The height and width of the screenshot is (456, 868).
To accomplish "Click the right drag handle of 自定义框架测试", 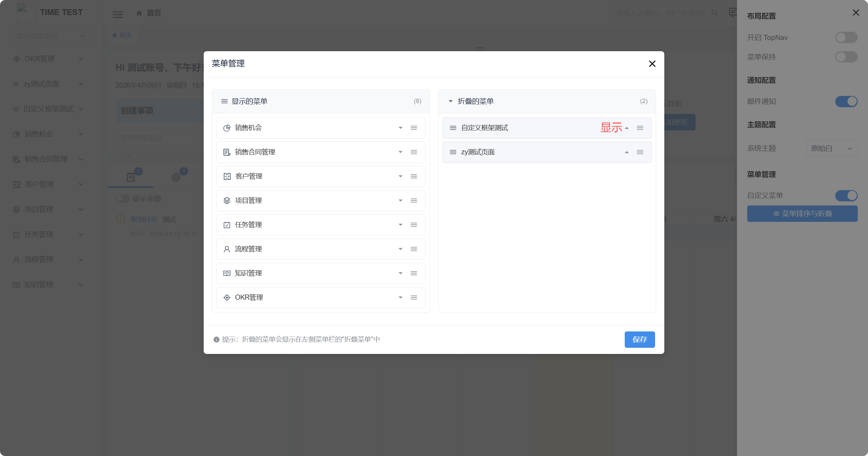I will coord(640,128).
